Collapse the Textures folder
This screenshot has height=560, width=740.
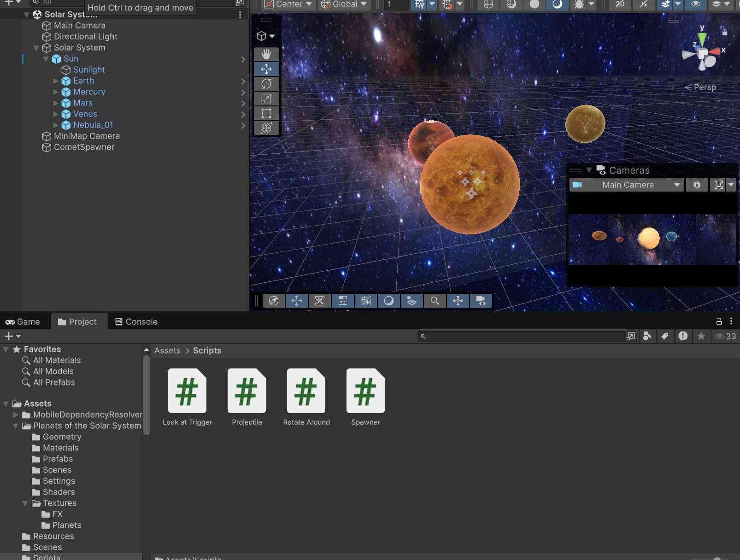point(25,503)
